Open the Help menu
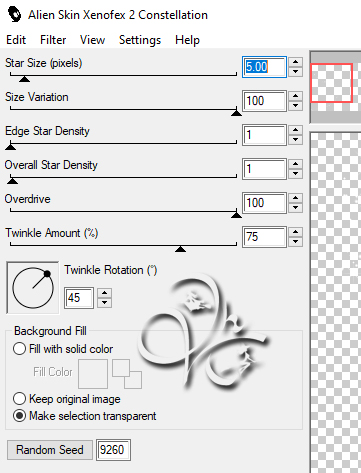Viewport: 361px width, 473px height. pos(187,40)
